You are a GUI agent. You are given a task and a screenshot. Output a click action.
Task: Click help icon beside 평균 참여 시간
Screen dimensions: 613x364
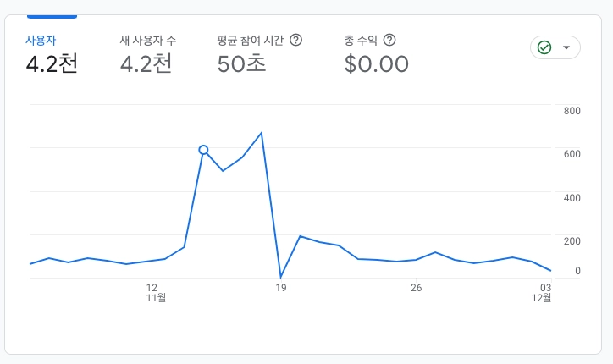pos(296,41)
